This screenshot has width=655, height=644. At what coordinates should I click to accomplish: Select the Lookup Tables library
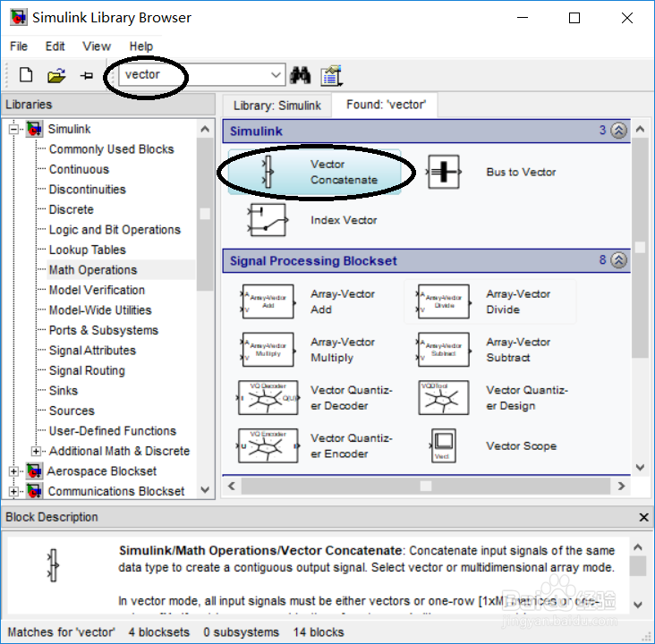click(88, 250)
